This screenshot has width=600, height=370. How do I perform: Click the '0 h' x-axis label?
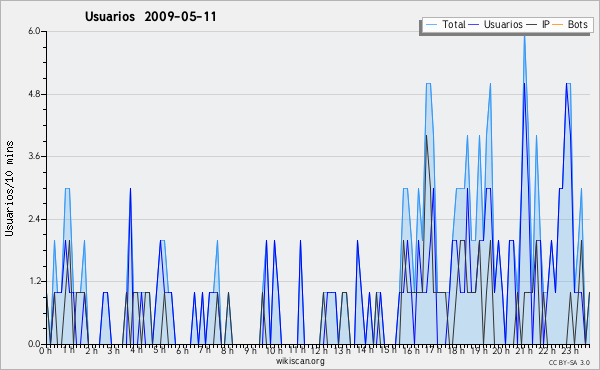click(46, 350)
